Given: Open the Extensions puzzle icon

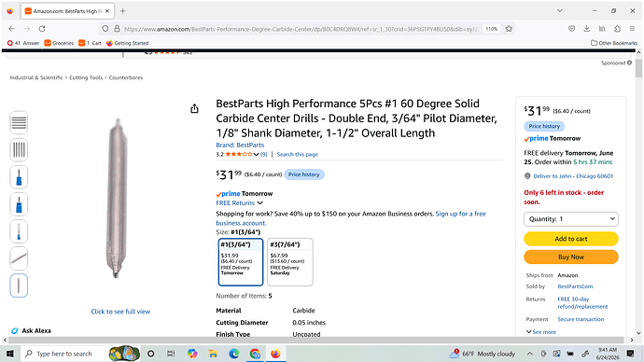Looking at the screenshot, I should (x=617, y=29).
